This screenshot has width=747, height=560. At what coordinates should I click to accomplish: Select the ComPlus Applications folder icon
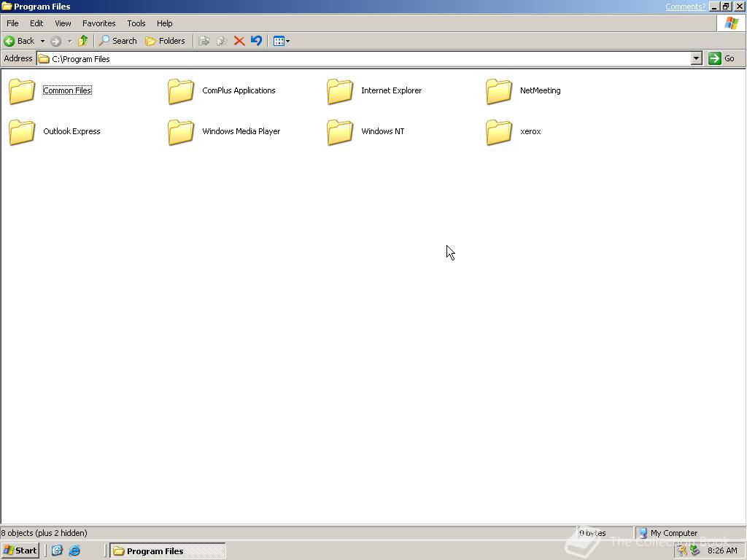181,91
